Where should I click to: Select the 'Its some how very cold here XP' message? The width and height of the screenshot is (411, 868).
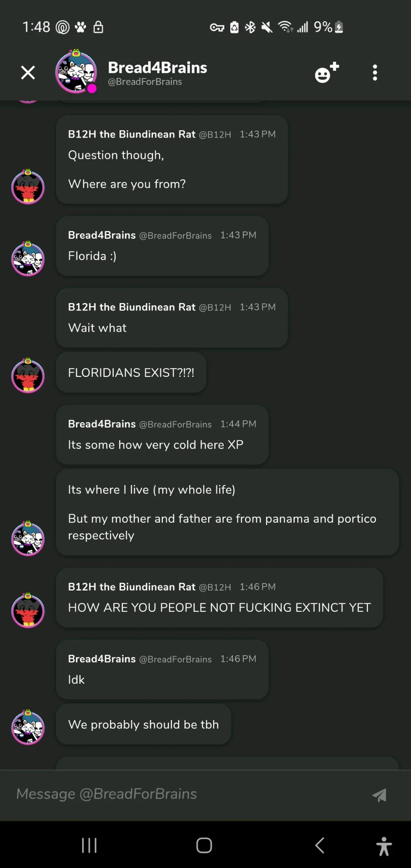click(162, 434)
